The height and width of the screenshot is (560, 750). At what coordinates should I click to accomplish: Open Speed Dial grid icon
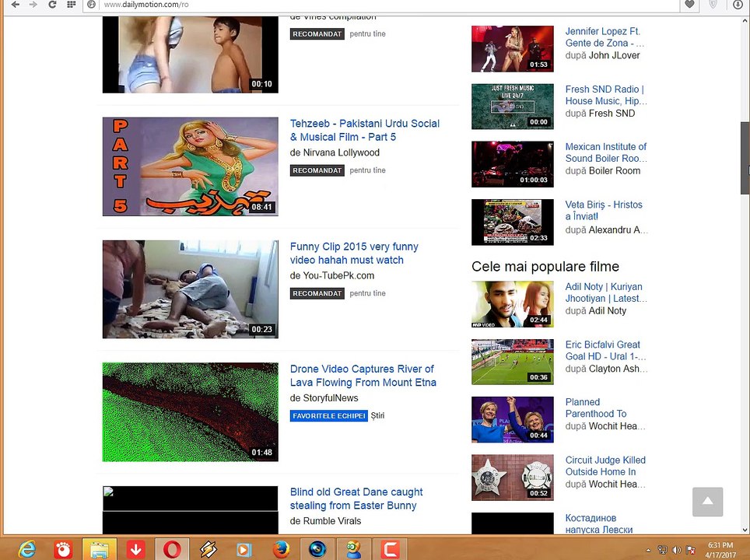click(x=71, y=5)
